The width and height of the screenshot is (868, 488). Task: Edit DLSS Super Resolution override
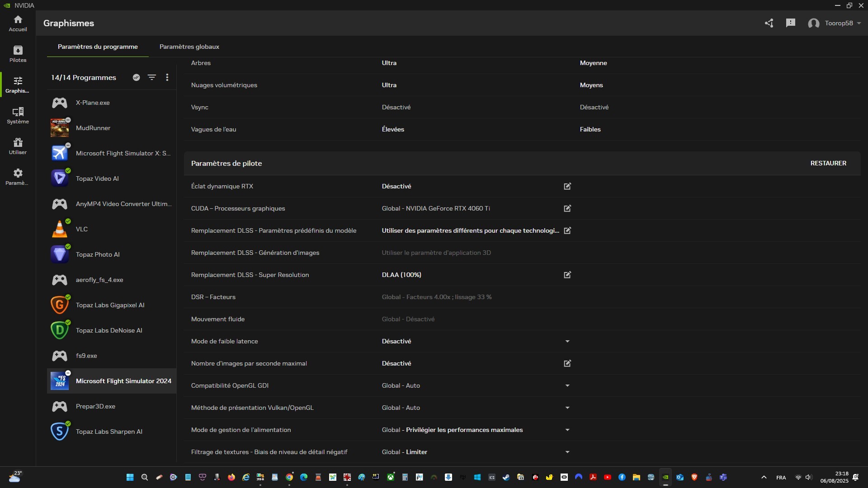[x=567, y=275]
